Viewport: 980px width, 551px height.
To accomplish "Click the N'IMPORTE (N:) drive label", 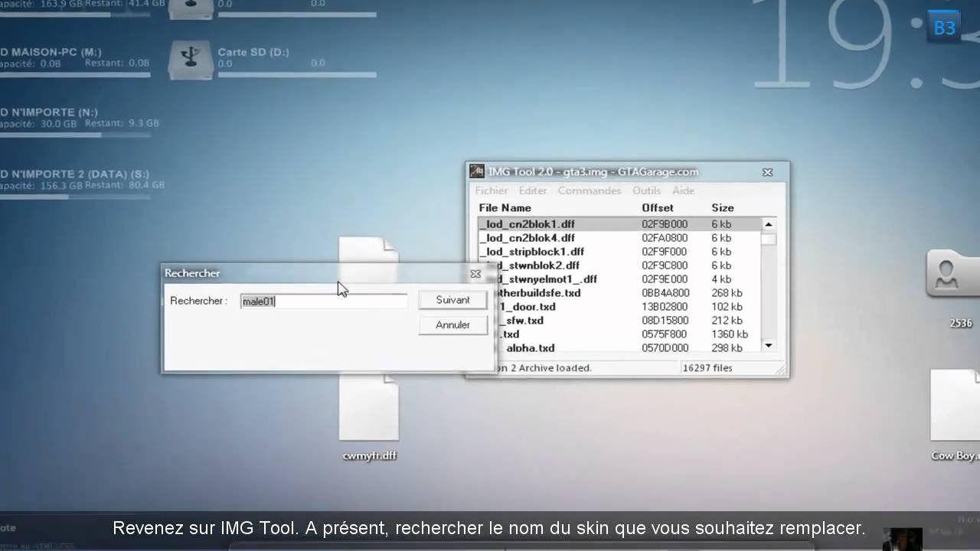I will pos(47,112).
